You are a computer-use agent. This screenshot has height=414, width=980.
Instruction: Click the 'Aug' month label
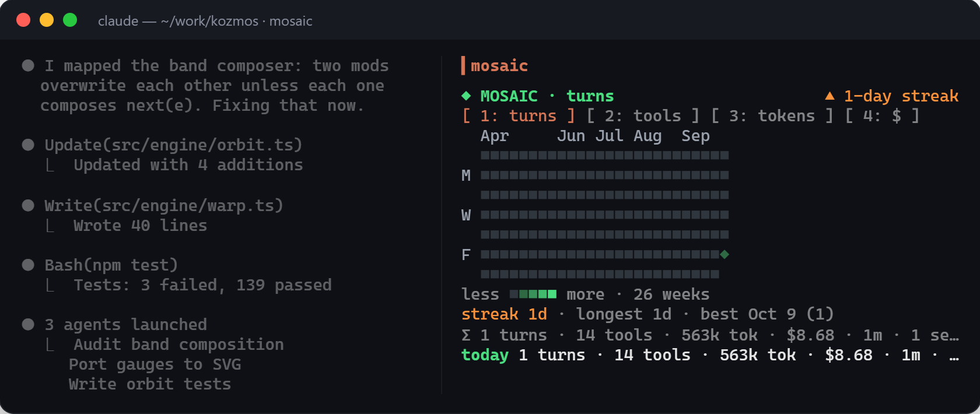(x=647, y=136)
